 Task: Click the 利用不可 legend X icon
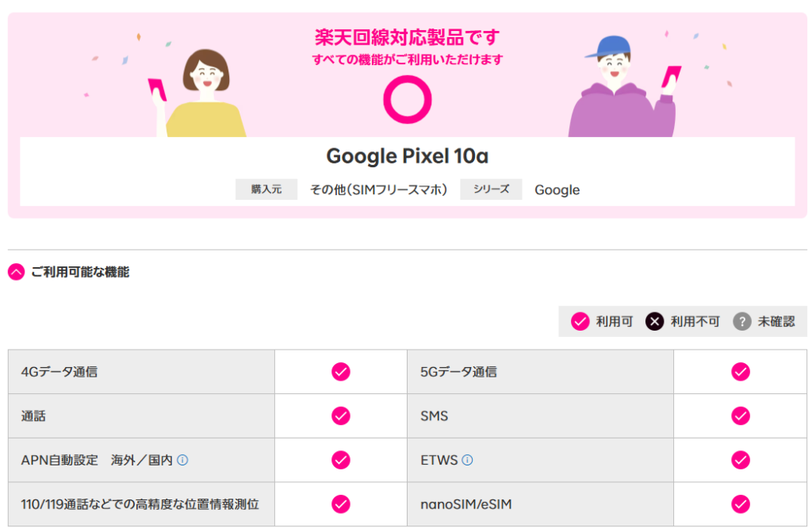654,322
